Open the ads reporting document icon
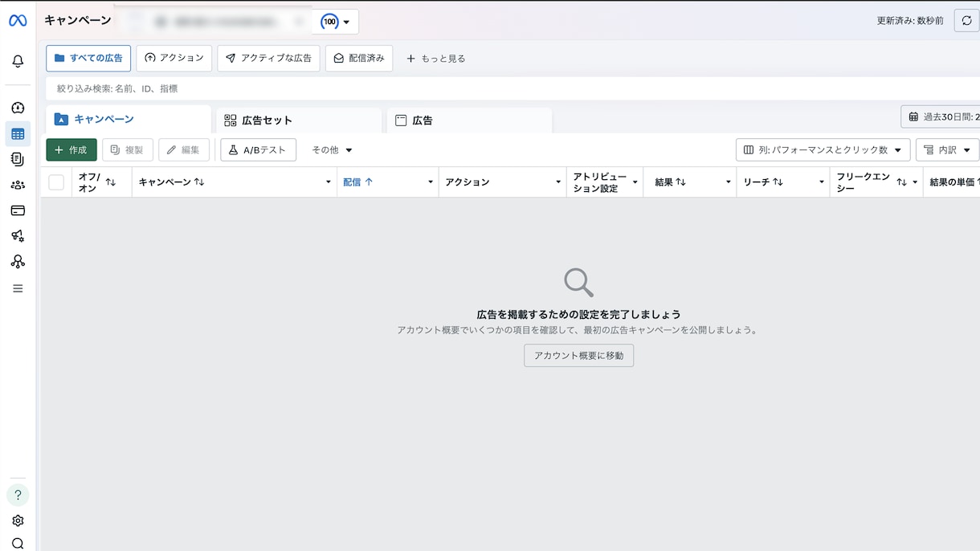 point(18,160)
